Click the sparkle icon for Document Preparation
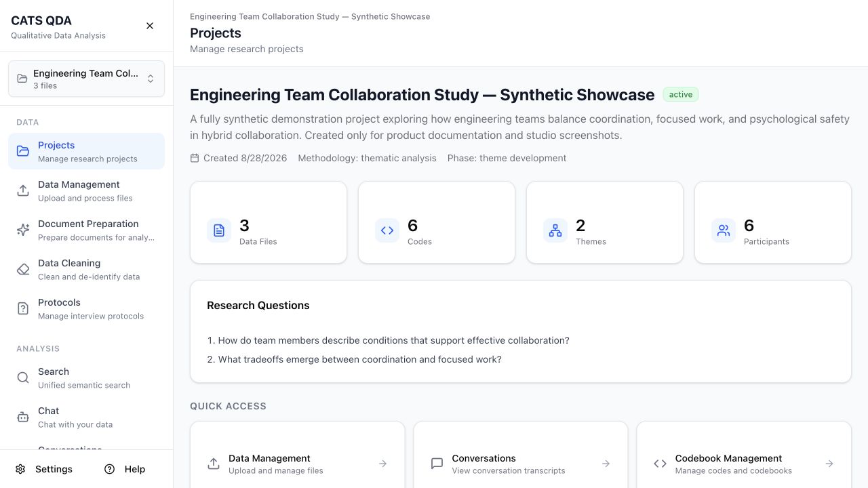 point(23,230)
